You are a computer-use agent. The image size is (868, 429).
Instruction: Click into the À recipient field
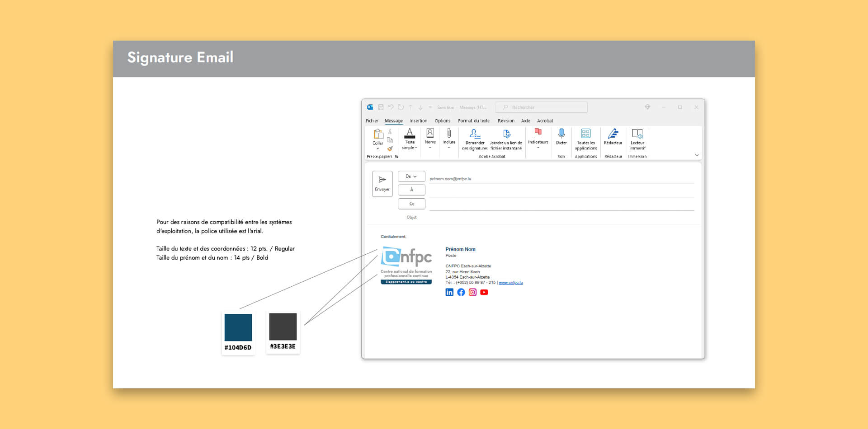click(x=561, y=191)
